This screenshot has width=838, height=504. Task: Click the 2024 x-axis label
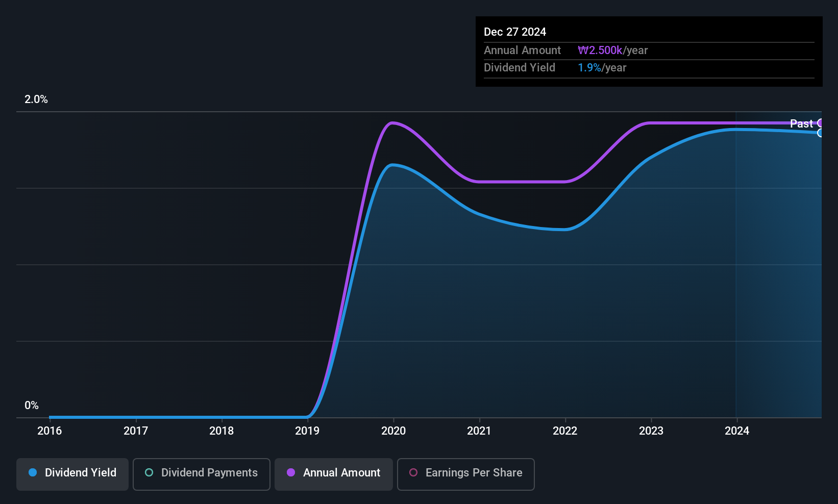pos(737,431)
